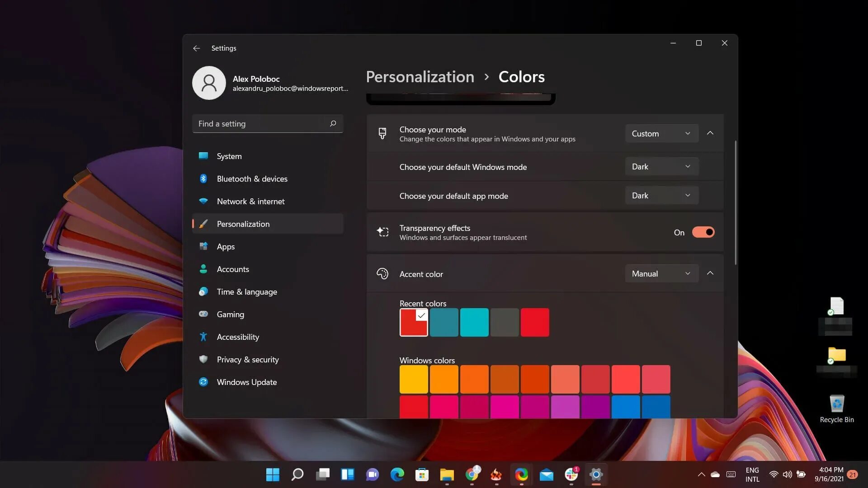868x488 pixels.
Task: Open Privacy & security settings
Action: tap(247, 359)
